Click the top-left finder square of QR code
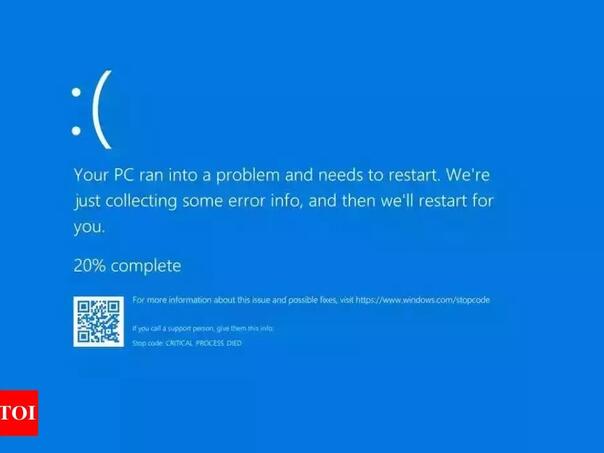Viewport: 604px width, 453px height. (x=84, y=307)
